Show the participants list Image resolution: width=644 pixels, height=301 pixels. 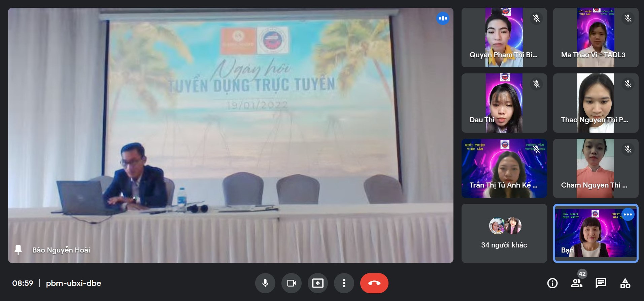point(576,283)
